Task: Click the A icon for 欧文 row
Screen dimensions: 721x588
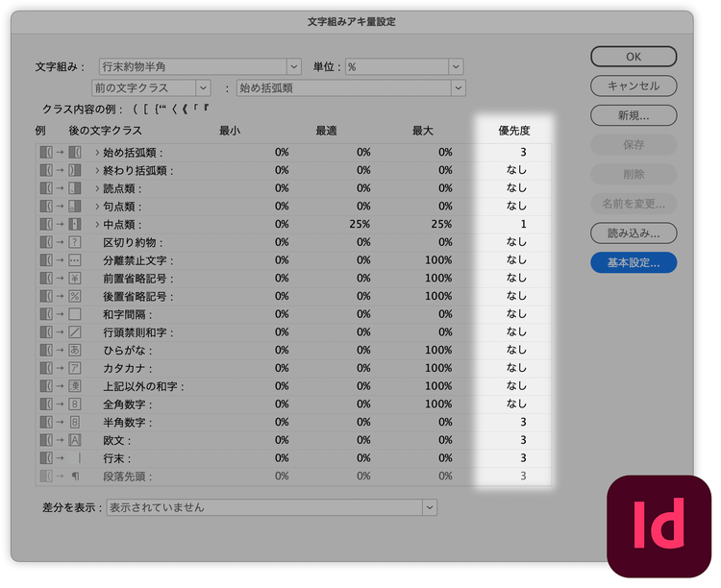Action: point(74,440)
